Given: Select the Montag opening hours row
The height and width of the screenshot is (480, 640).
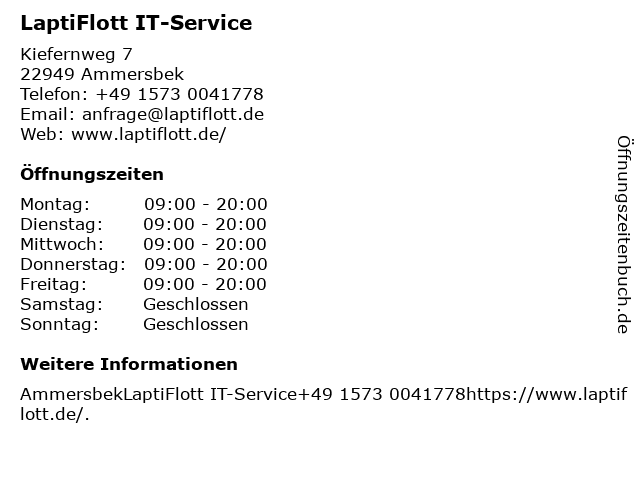Looking at the screenshot, I should 144,204.
